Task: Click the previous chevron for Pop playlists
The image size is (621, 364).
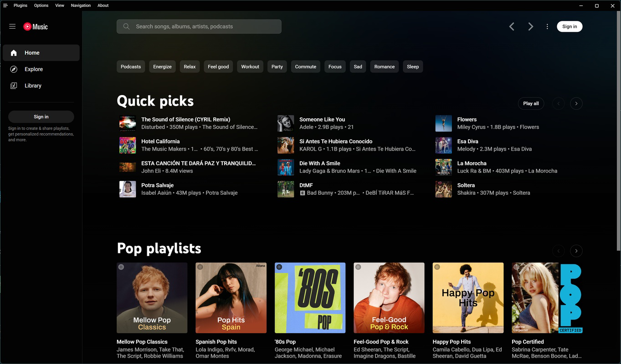Action: [x=558, y=251]
